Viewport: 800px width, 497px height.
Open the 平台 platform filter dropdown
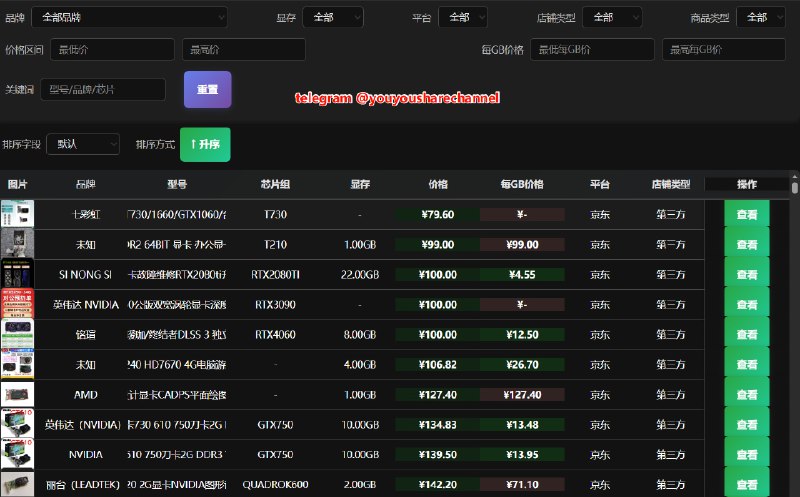pyautogui.click(x=462, y=17)
